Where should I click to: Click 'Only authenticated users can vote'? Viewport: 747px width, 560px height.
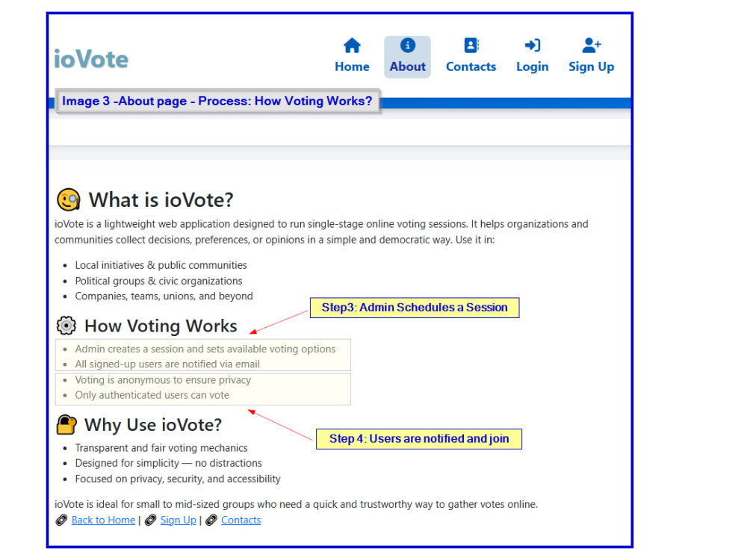[152, 395]
